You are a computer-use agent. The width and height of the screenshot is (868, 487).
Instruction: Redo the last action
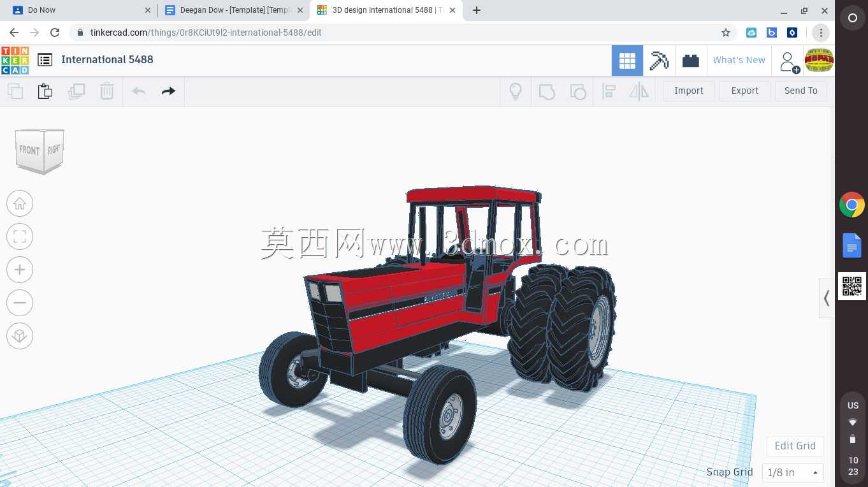pos(168,91)
